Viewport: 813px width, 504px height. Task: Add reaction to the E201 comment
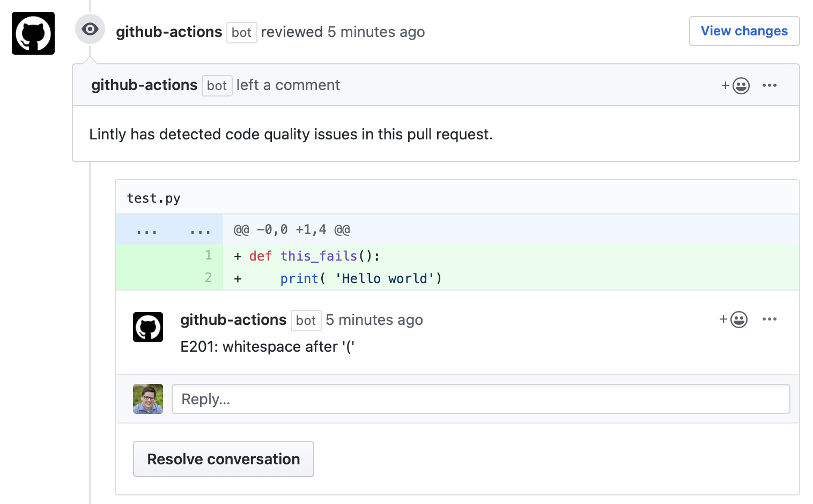[734, 320]
